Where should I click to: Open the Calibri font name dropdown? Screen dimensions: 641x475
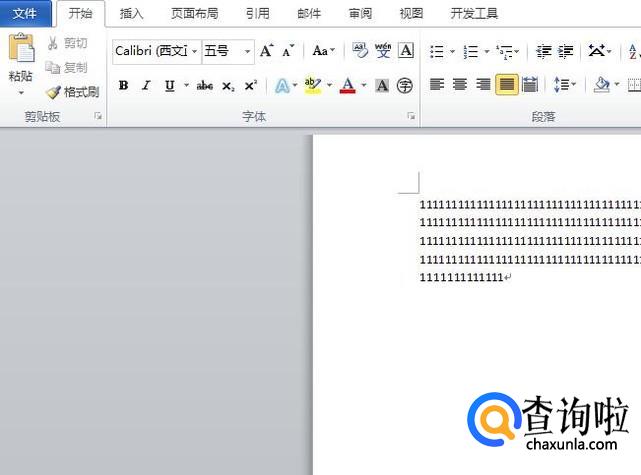pos(195,52)
